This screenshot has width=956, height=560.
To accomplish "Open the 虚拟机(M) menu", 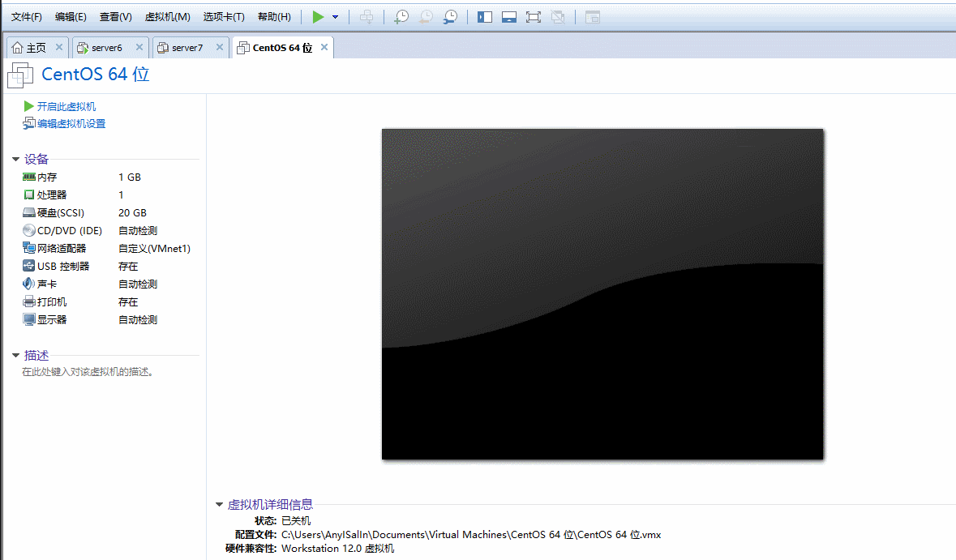I will [x=168, y=17].
